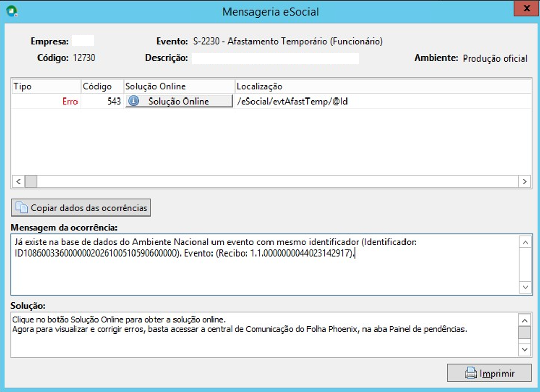Click the printer icon on Imprimir

(471, 373)
